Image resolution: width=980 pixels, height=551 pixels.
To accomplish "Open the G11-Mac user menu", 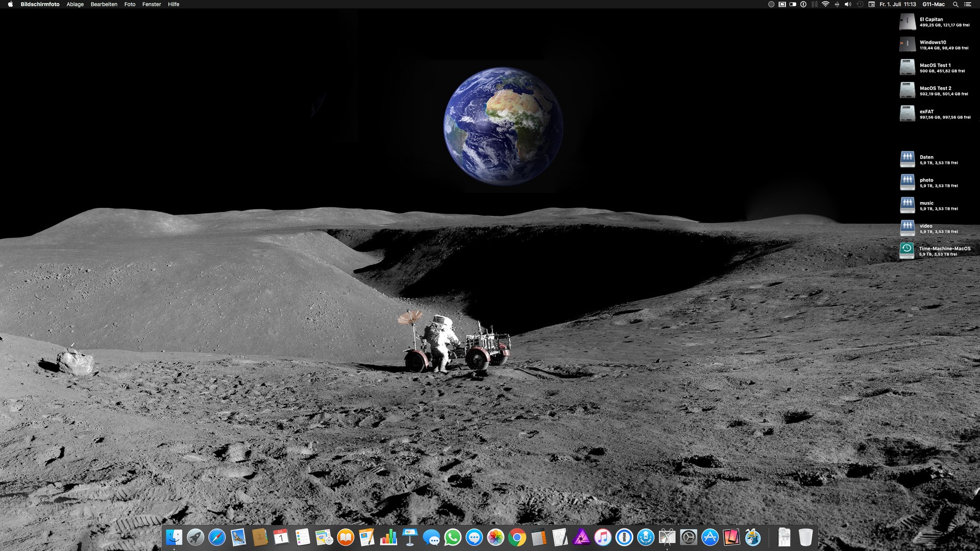I will (x=934, y=4).
